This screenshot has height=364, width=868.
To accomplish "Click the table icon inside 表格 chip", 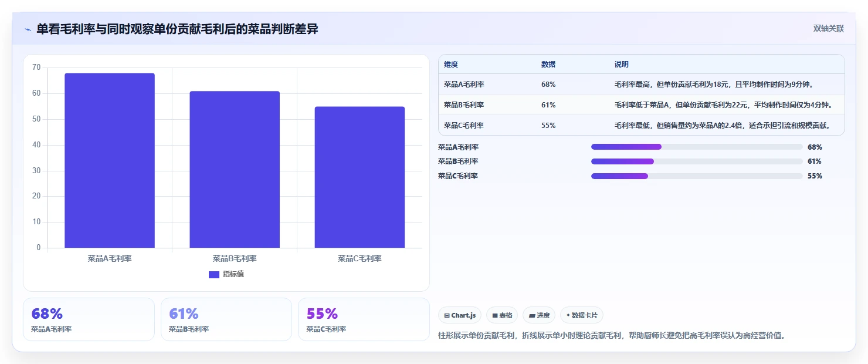I will 495,316.
